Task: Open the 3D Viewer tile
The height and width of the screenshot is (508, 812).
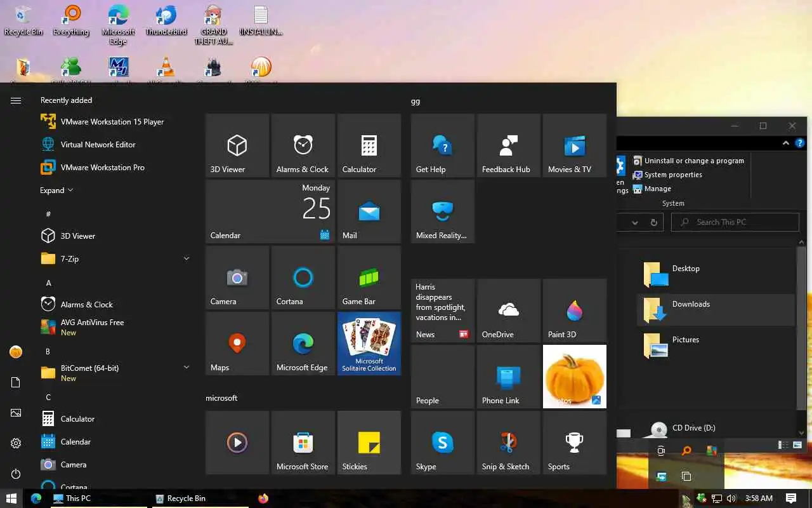Action: (237, 145)
